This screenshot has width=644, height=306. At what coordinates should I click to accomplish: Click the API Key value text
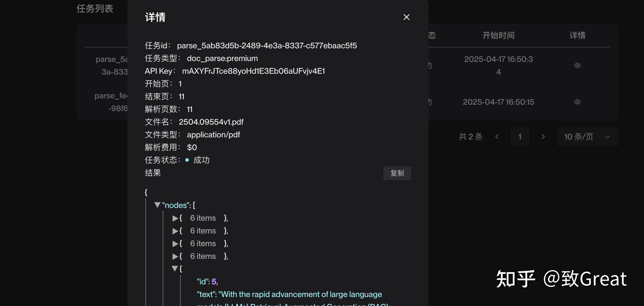pos(253,71)
